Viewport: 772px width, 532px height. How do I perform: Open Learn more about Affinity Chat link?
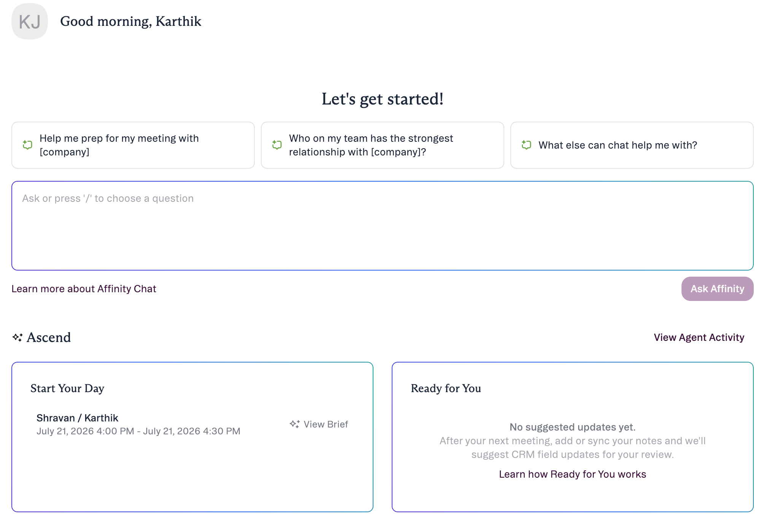[x=84, y=289]
